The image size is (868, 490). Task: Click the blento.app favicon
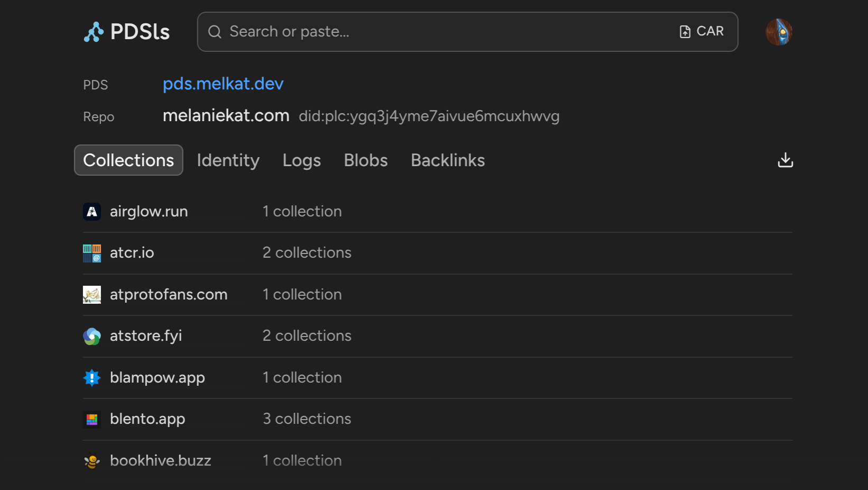92,419
